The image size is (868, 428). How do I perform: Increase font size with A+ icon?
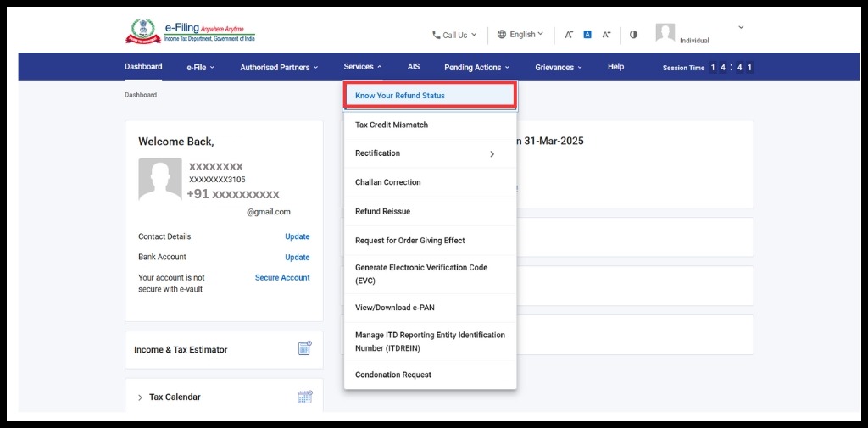point(606,35)
